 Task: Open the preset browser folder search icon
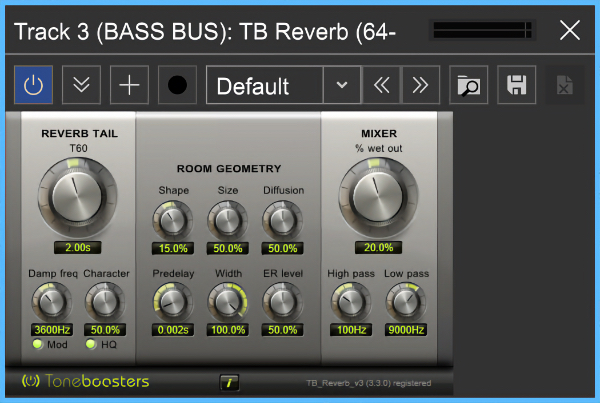[468, 85]
